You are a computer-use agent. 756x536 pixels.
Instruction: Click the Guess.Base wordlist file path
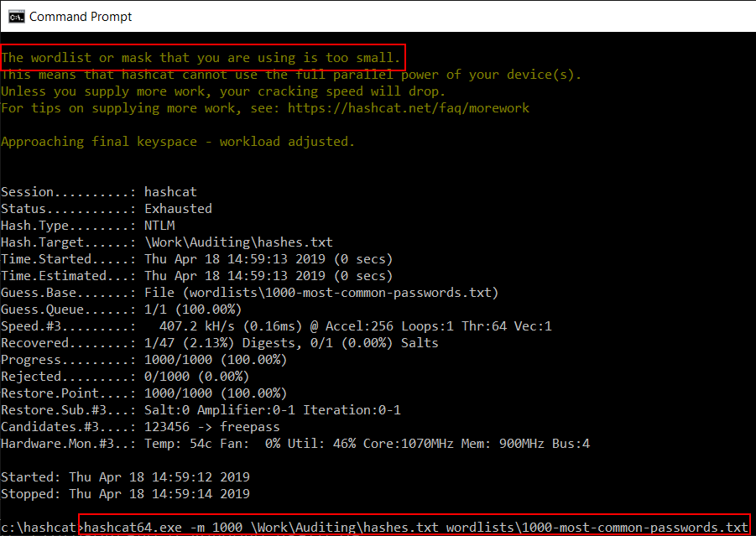[x=321, y=293]
